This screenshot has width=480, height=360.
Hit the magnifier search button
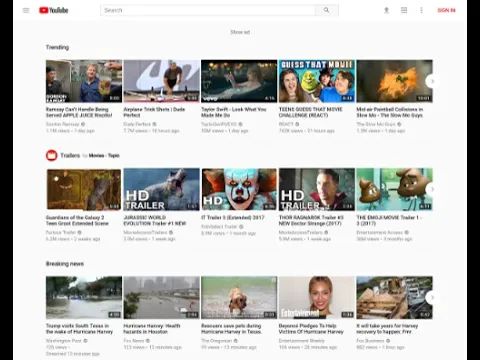[327, 10]
